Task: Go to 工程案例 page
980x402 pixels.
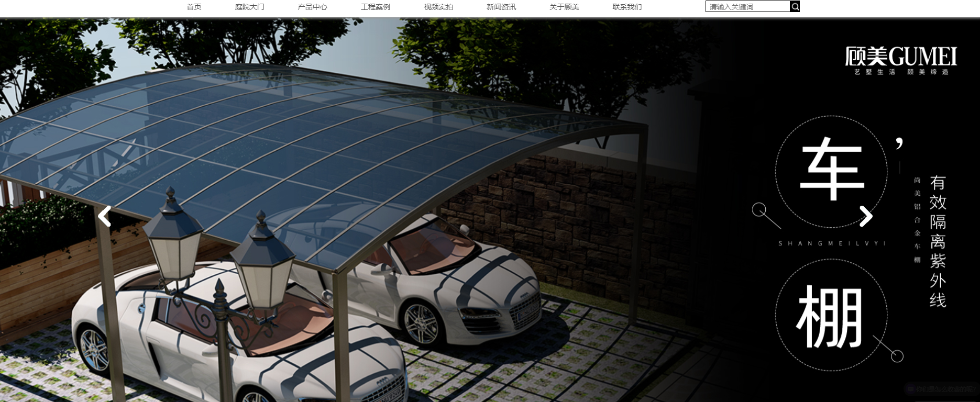Action: [x=375, y=7]
